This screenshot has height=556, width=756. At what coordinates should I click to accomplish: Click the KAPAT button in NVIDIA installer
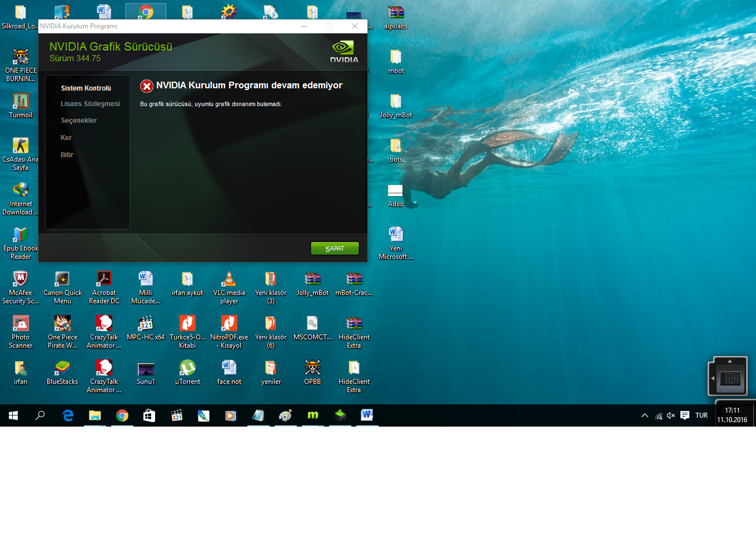[x=335, y=248]
